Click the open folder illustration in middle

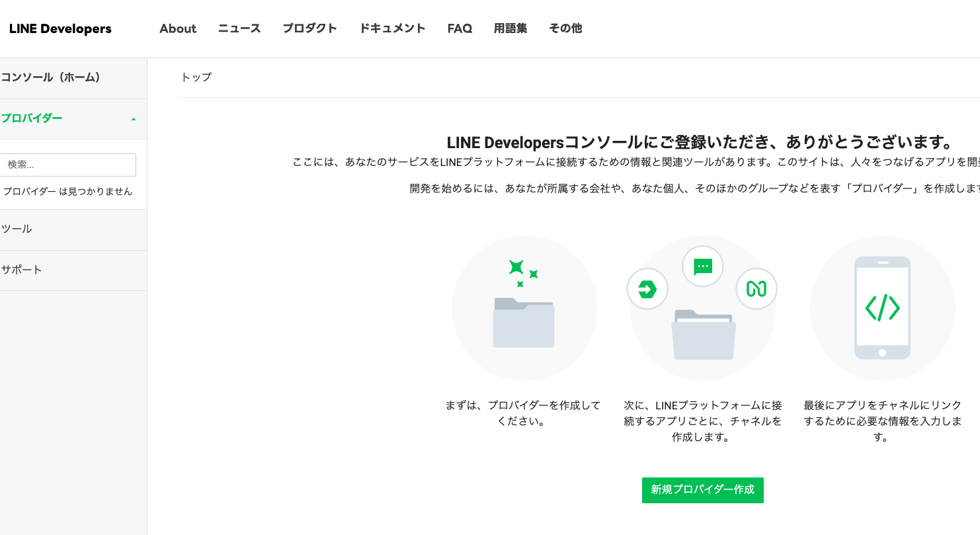tap(704, 334)
